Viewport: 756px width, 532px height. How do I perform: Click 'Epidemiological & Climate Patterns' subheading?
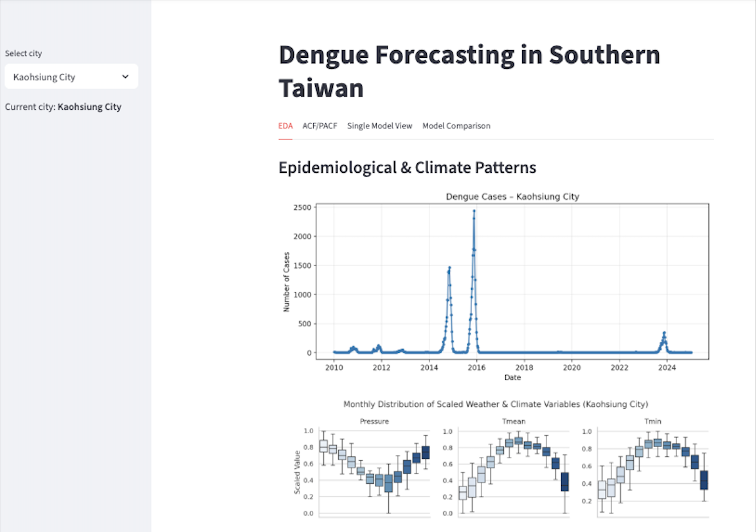click(x=408, y=168)
